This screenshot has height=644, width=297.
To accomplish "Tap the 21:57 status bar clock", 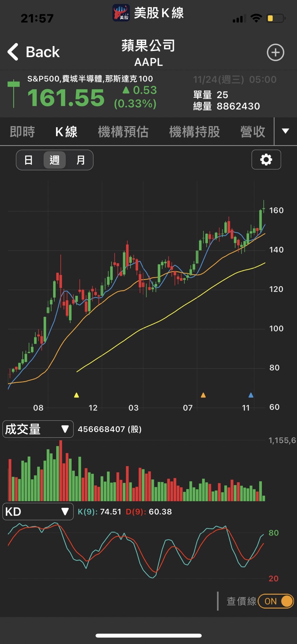I will [x=37, y=18].
